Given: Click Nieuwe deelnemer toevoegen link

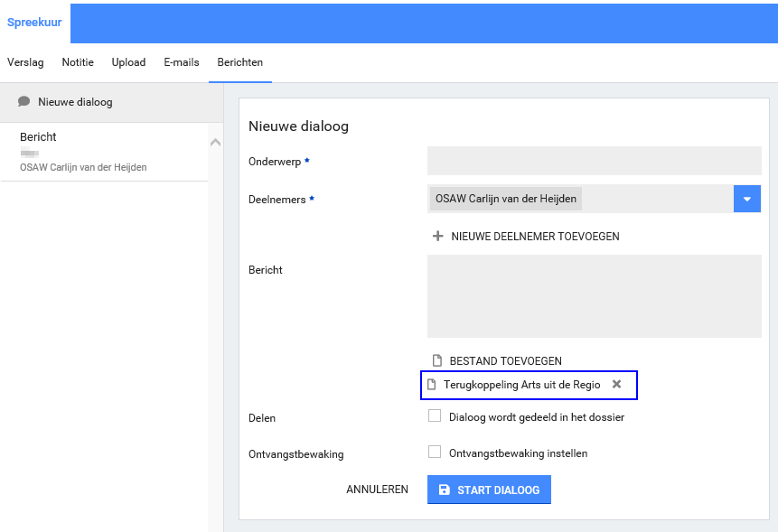Looking at the screenshot, I should [535, 237].
